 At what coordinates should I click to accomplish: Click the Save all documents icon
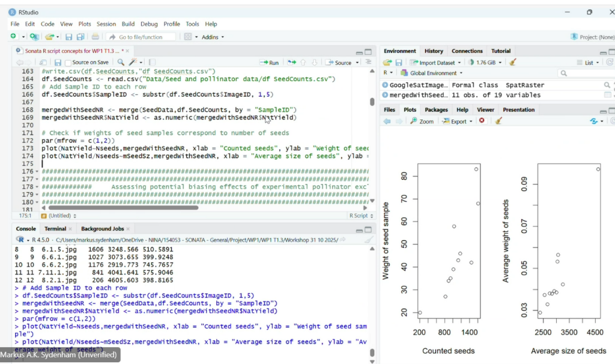pos(80,37)
